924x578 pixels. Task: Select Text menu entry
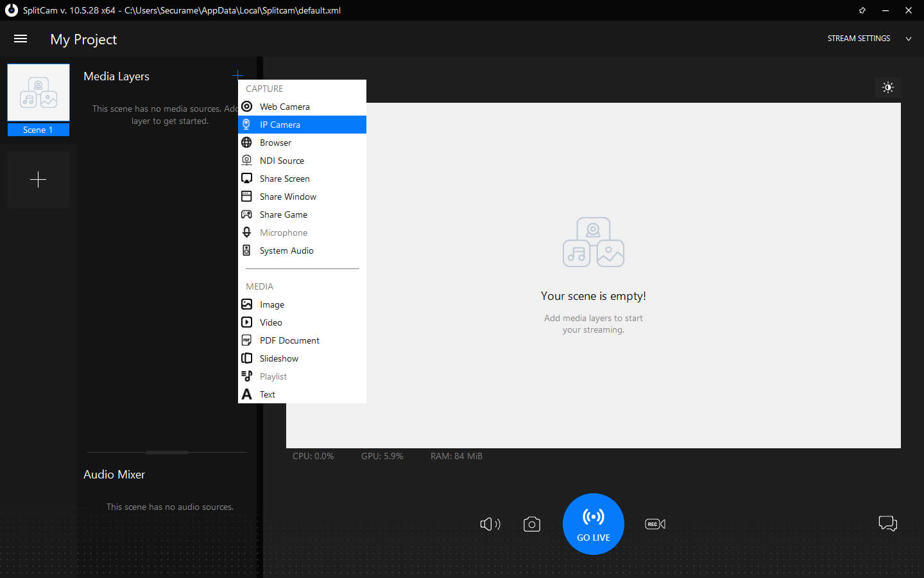pyautogui.click(x=302, y=394)
